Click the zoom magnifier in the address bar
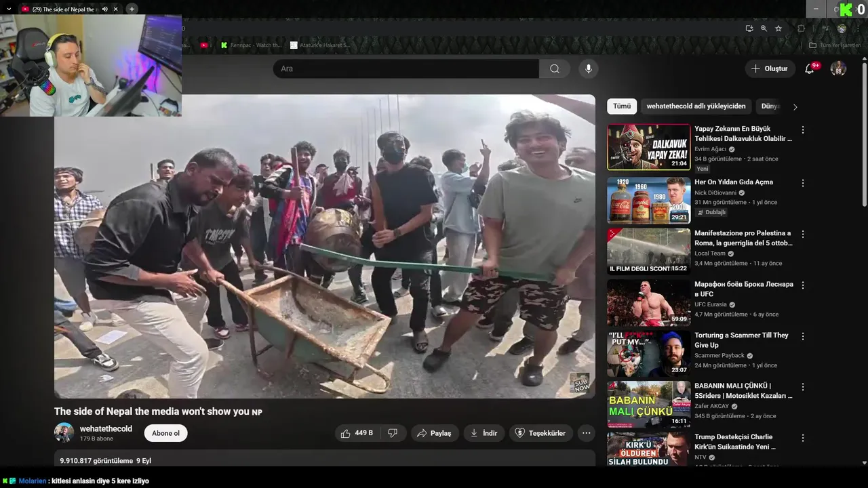 click(764, 28)
